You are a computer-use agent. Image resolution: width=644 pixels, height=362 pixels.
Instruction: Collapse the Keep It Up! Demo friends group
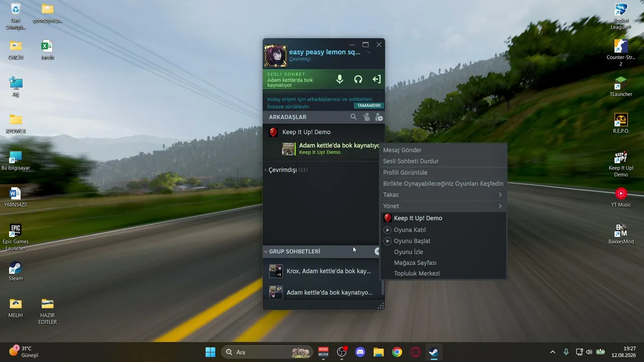click(x=306, y=132)
